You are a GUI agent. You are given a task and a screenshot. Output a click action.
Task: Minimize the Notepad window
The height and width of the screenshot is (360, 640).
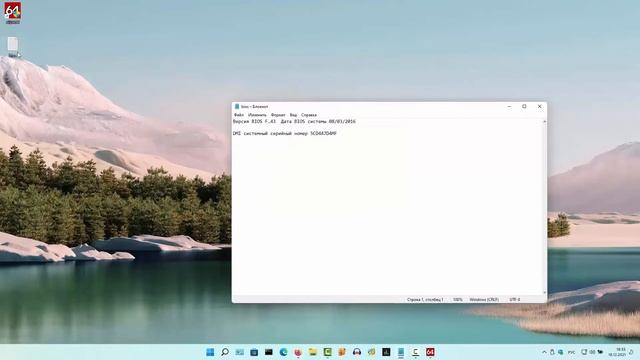point(509,107)
